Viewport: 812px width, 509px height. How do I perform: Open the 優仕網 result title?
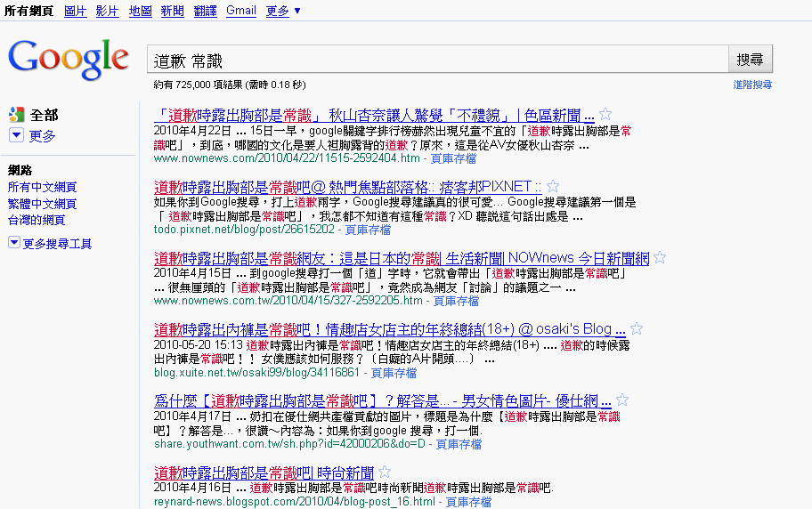pyautogui.click(x=383, y=400)
